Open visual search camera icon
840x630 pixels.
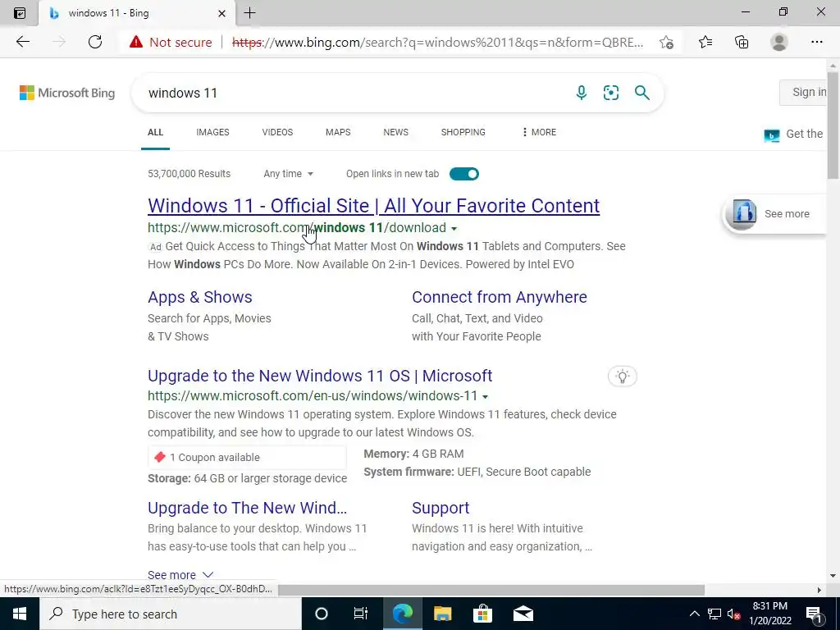click(x=610, y=93)
